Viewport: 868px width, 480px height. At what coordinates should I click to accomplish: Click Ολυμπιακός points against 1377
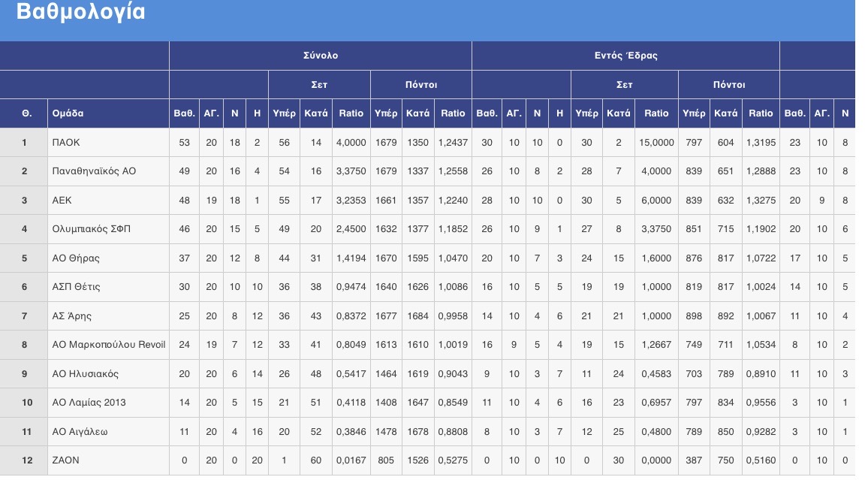pos(418,228)
